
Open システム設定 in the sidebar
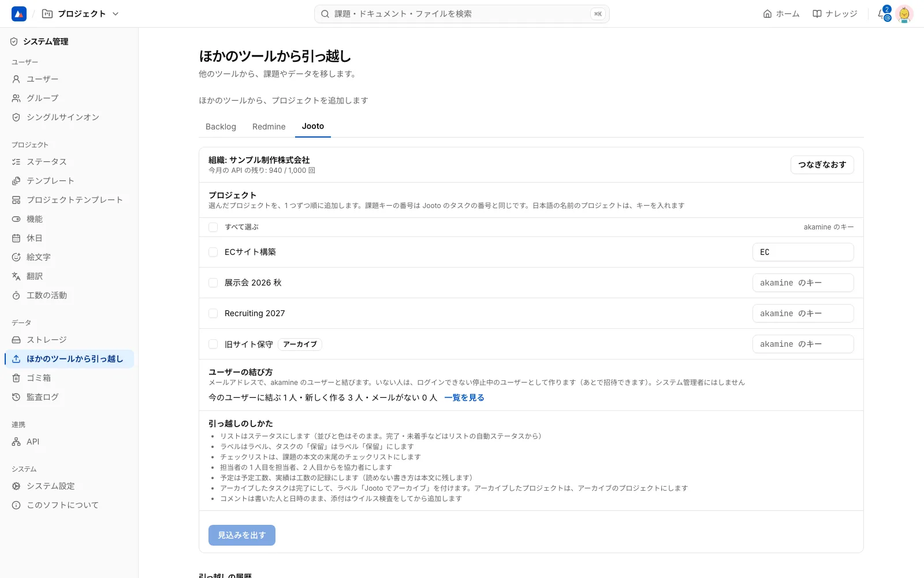pyautogui.click(x=69, y=486)
